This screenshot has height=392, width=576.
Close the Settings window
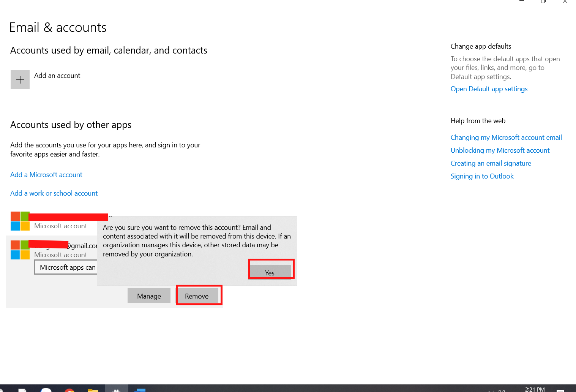click(x=565, y=2)
